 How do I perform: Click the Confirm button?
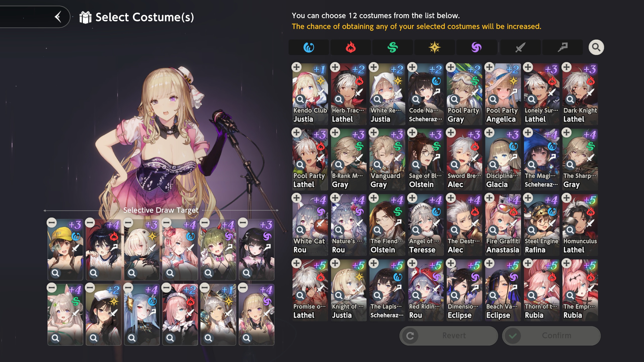(551, 336)
